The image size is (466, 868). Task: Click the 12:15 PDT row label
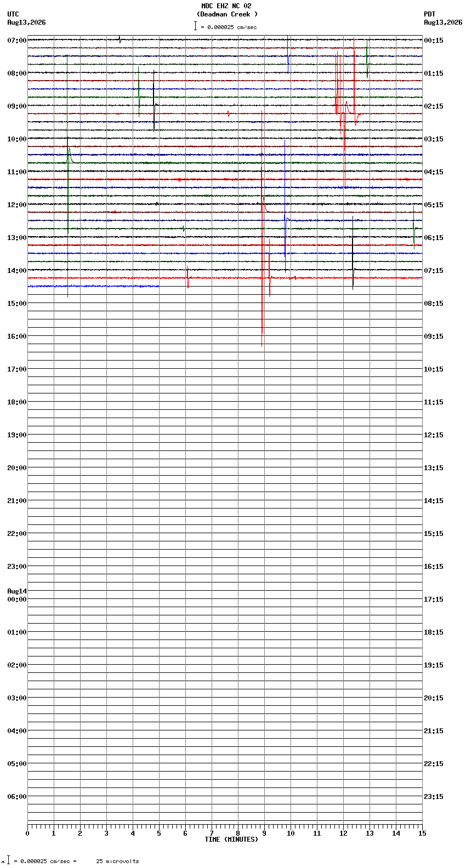click(x=434, y=435)
